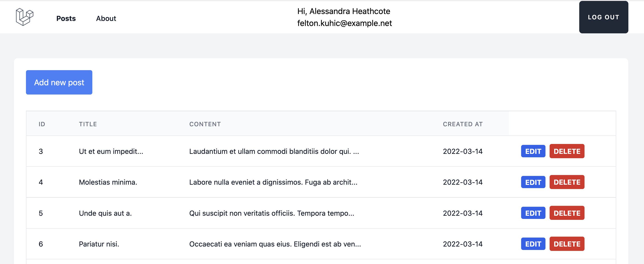The height and width of the screenshot is (264, 644).
Task: Edit post 3 'Ut et eum impedit...'
Action: click(x=533, y=151)
